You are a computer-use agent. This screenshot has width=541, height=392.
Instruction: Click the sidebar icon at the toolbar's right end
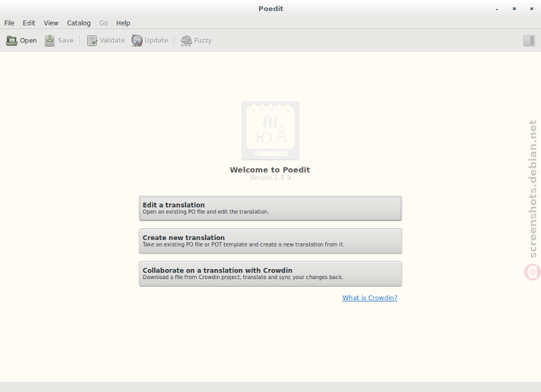tap(529, 41)
